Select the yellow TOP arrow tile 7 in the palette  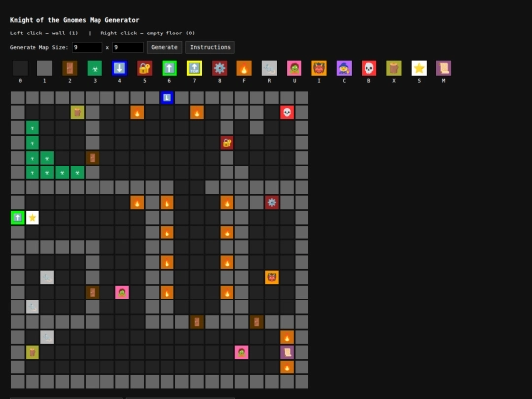click(194, 68)
